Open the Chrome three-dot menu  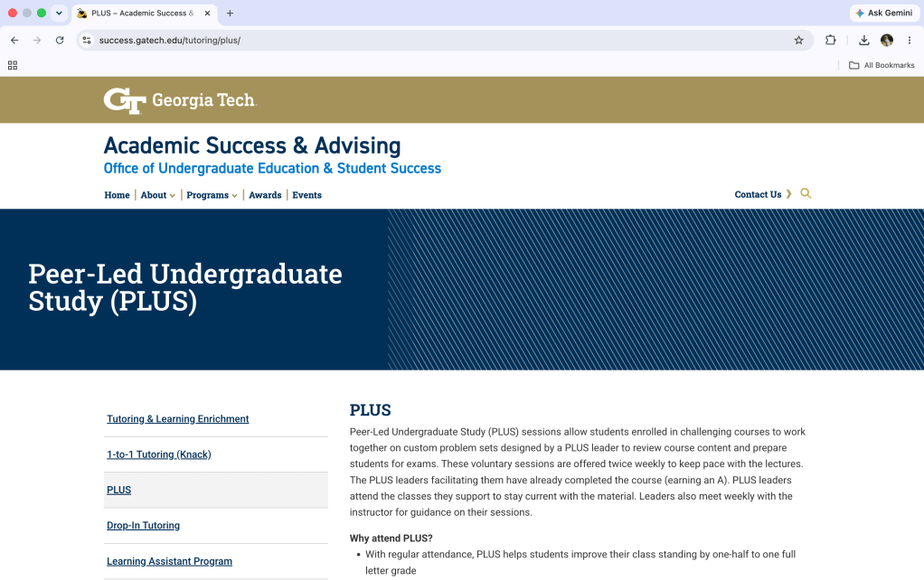(x=910, y=40)
